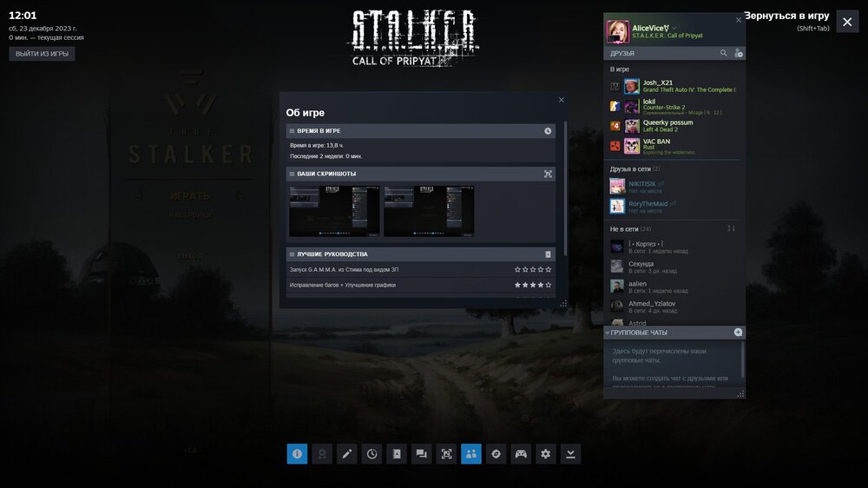Open the discussions chat bubbles icon
The width and height of the screenshot is (868, 488).
(x=421, y=453)
